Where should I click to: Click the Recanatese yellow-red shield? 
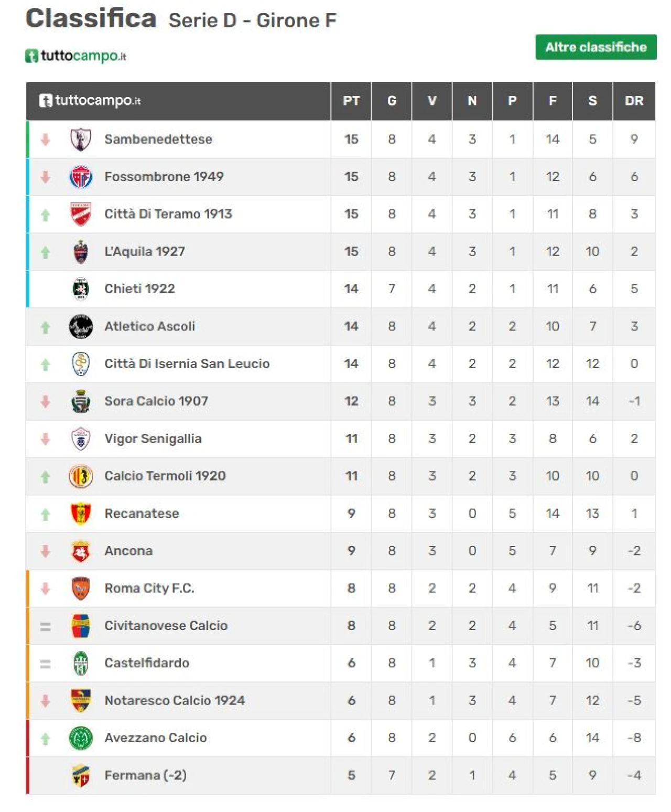click(81, 514)
